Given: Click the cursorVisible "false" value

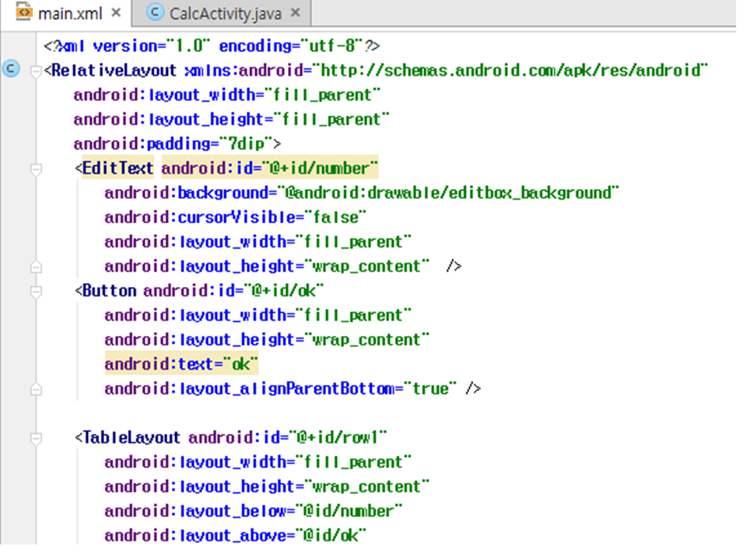Looking at the screenshot, I should [x=337, y=218].
